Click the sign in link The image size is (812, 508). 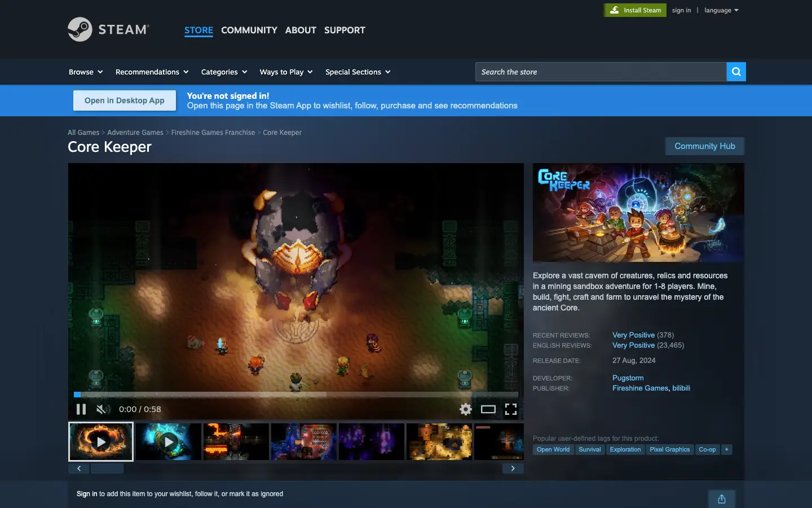[x=681, y=10]
